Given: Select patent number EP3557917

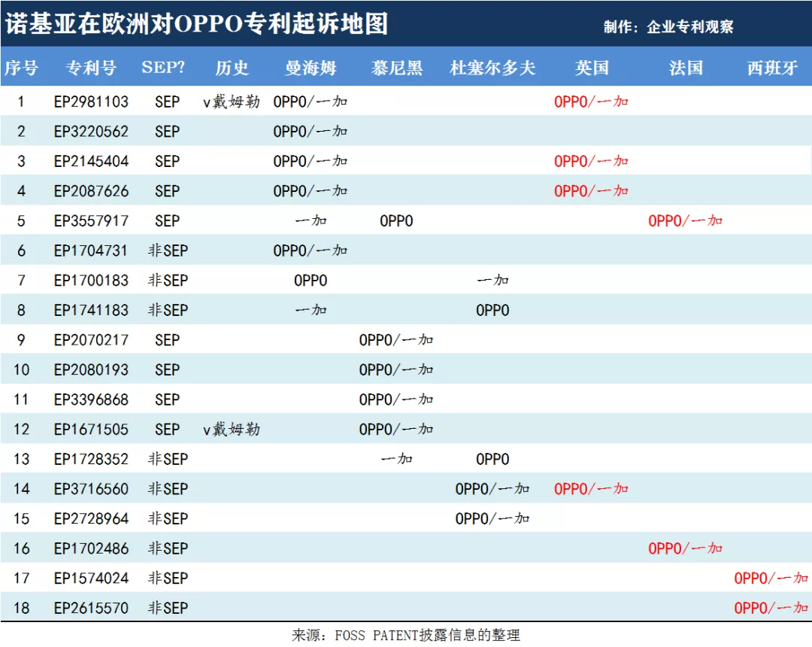Looking at the screenshot, I should (91, 220).
